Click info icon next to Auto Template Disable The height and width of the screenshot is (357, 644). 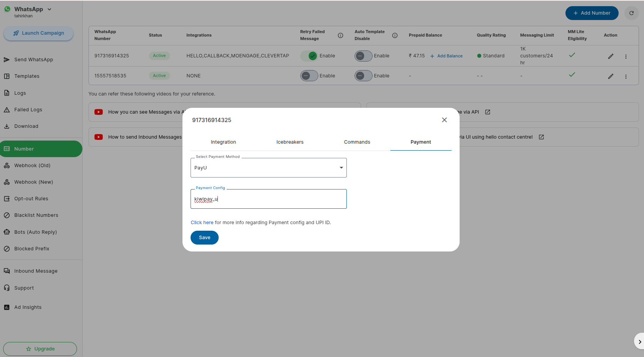click(395, 35)
